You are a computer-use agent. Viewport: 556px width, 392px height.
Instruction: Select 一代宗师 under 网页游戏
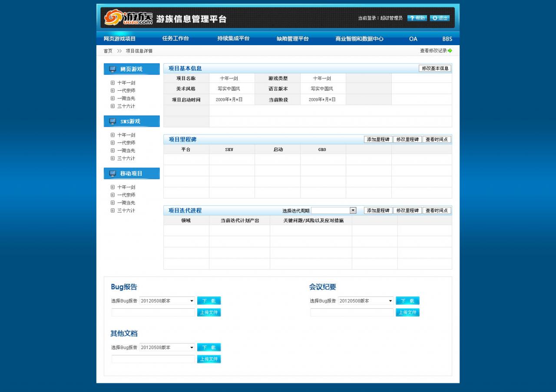(126, 91)
